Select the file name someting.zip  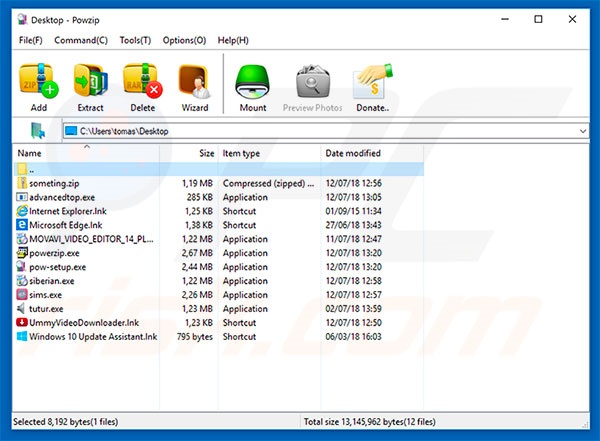(x=54, y=183)
